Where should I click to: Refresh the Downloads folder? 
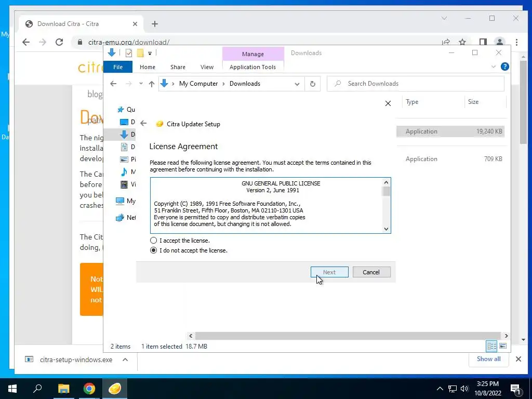tap(312, 84)
